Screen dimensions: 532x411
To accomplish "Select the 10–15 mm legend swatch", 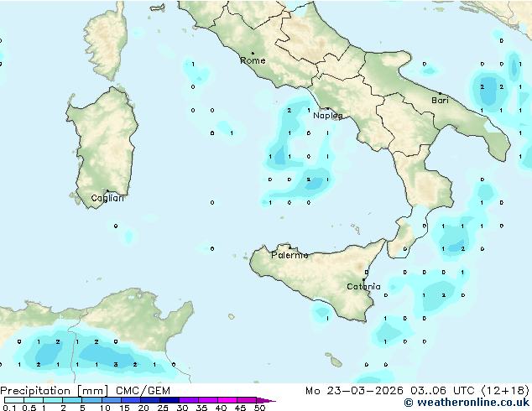I will pyautogui.click(x=112, y=400).
